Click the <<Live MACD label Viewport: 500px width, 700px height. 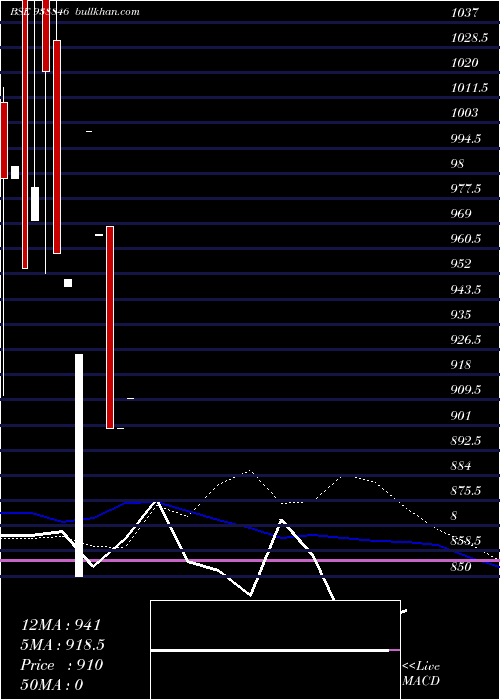421,674
